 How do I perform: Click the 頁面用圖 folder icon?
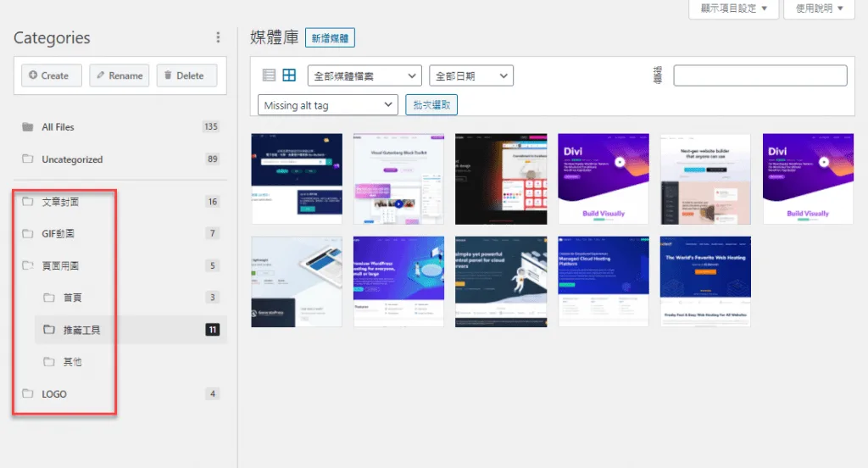coord(28,265)
